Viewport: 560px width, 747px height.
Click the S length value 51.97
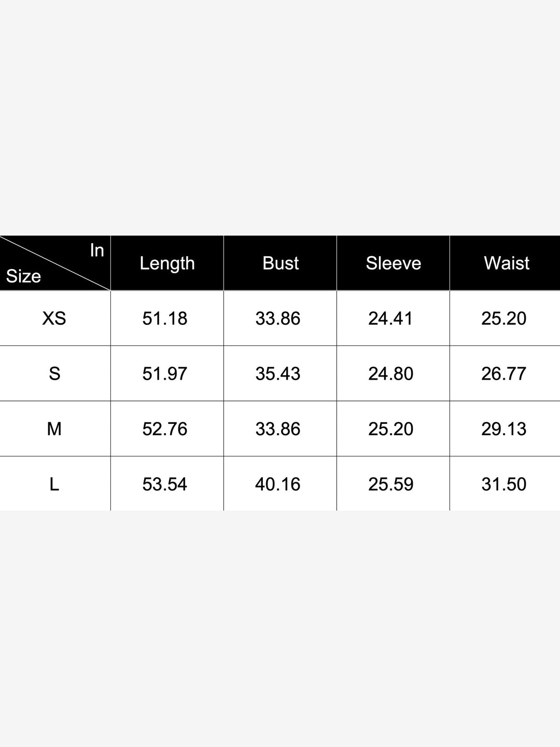click(x=165, y=374)
